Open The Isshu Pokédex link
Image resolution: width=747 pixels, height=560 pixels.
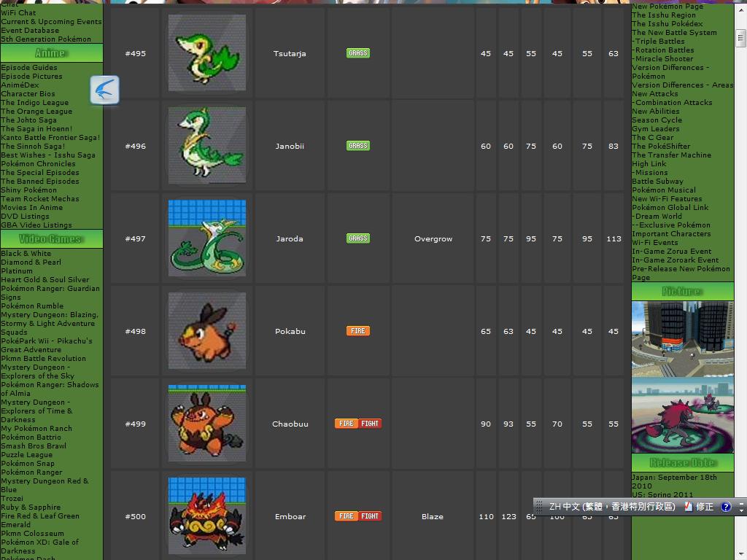coord(667,24)
